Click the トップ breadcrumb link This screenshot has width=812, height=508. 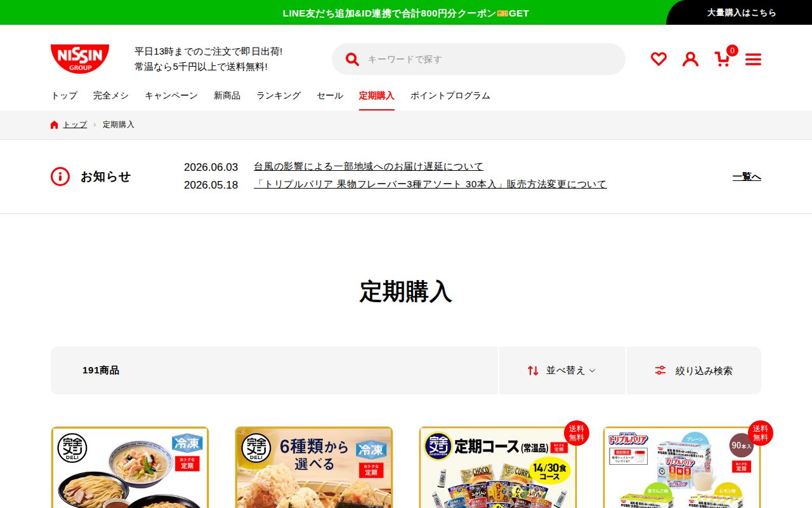coord(75,124)
